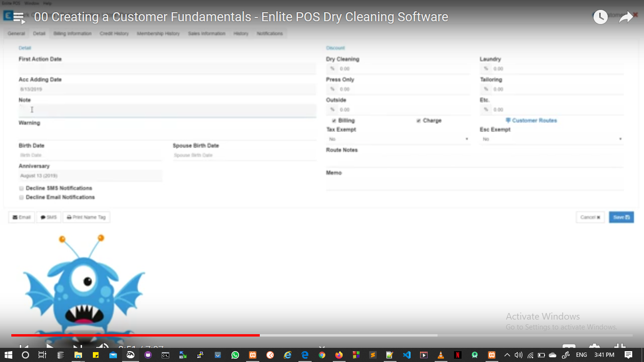Expand the Tax Exempt dropdown
Screen dimensions: 644x362
(398, 139)
